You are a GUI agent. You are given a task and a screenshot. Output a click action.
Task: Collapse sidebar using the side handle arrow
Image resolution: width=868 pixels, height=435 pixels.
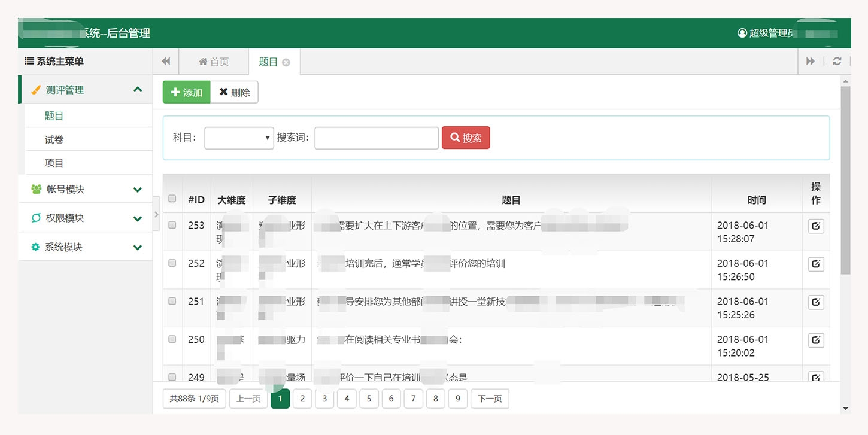(x=157, y=213)
